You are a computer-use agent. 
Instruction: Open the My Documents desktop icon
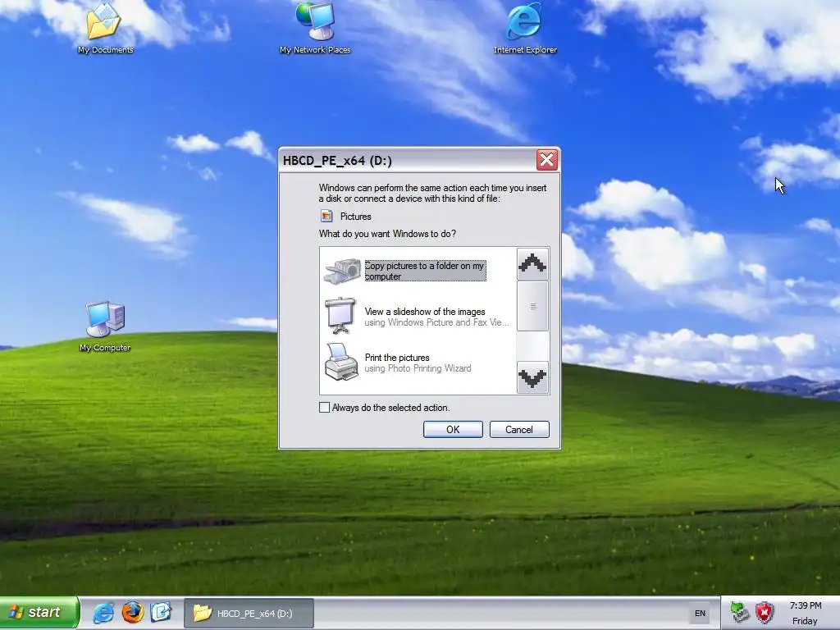point(104,27)
